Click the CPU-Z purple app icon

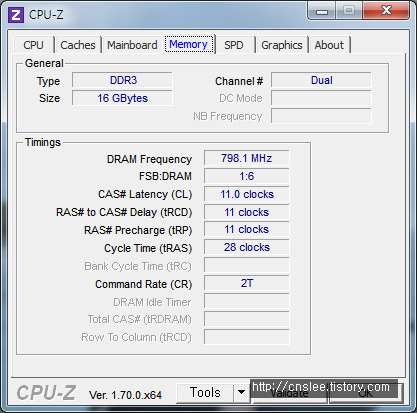tap(16, 15)
